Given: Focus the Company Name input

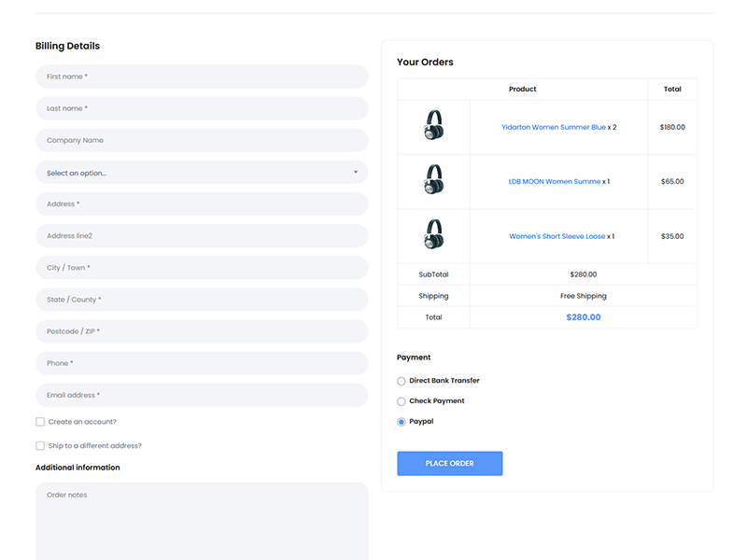Looking at the screenshot, I should [x=202, y=140].
